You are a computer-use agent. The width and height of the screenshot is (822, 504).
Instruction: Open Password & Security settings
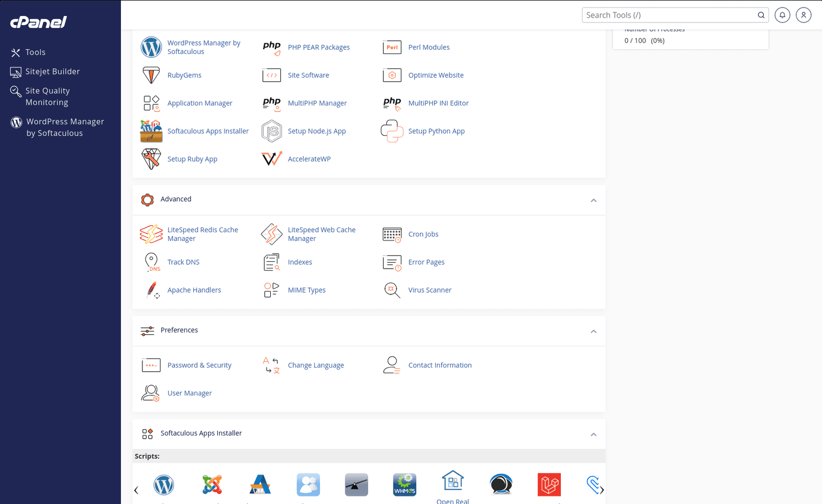point(199,365)
